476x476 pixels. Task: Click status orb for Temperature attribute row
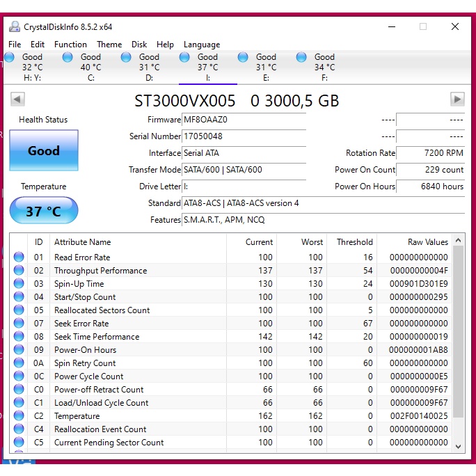point(19,415)
